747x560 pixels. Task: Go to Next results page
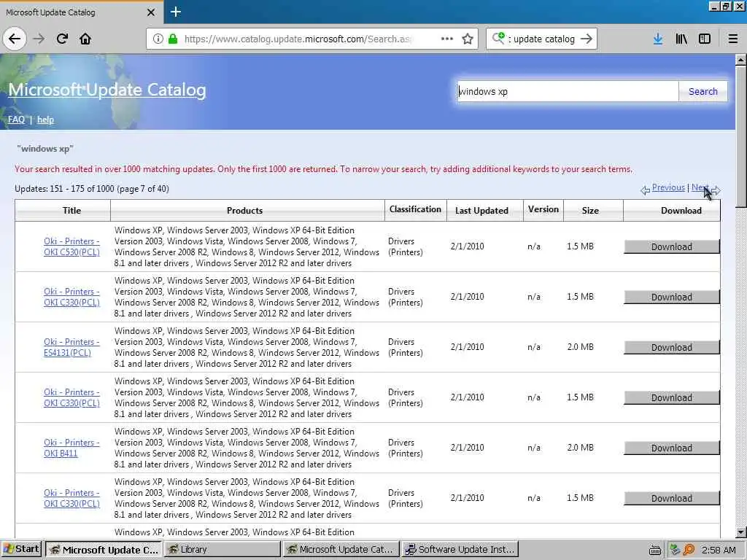700,187
